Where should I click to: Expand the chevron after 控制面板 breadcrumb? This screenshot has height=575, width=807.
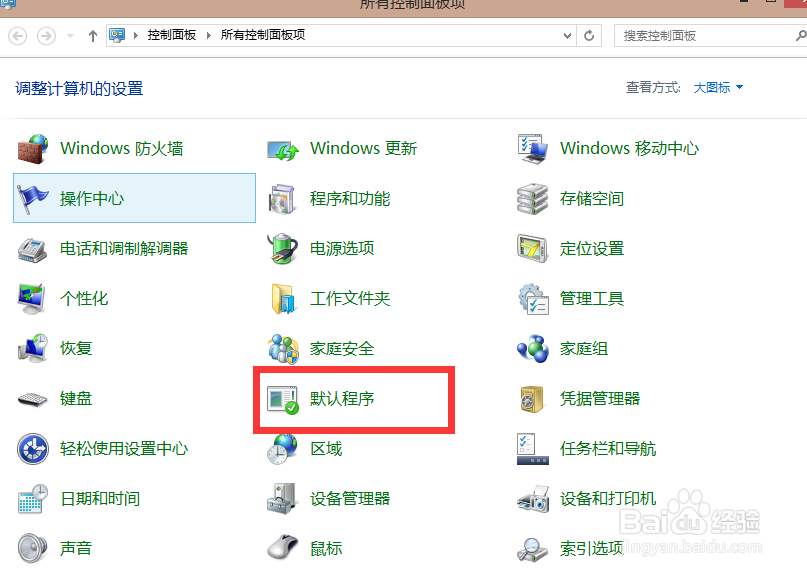pos(208,36)
